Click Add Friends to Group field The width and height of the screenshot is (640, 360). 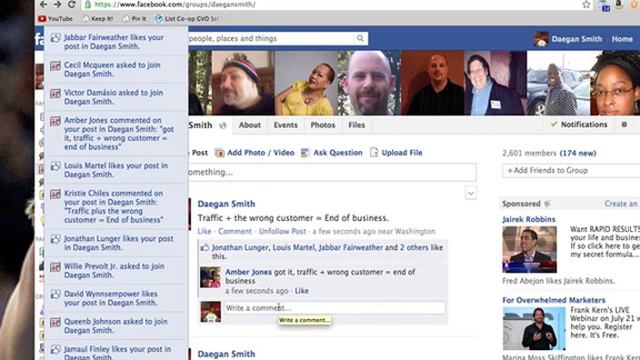coord(571,171)
